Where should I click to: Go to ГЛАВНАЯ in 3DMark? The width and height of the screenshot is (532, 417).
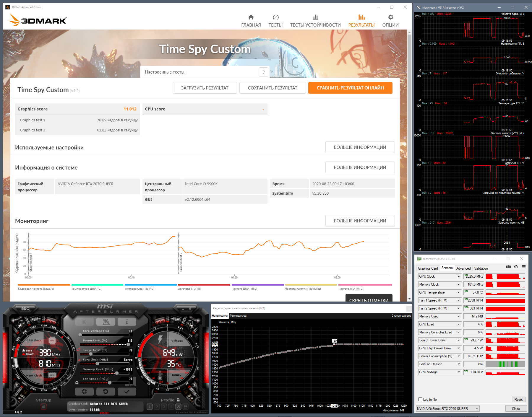click(x=251, y=21)
